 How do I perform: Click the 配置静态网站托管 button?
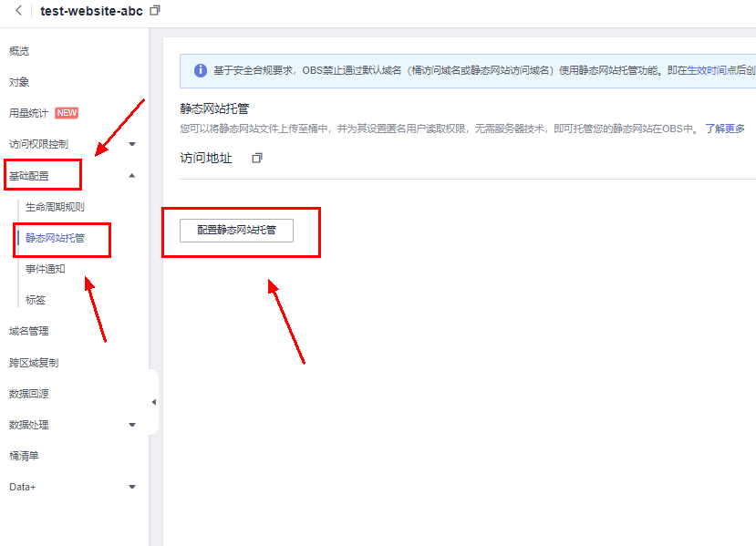(235, 230)
